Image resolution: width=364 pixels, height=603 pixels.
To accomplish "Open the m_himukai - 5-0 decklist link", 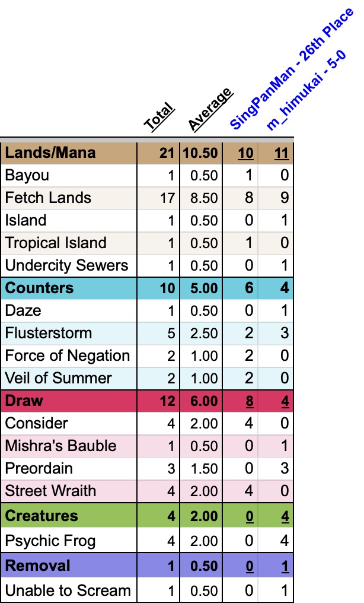I will (x=306, y=89).
